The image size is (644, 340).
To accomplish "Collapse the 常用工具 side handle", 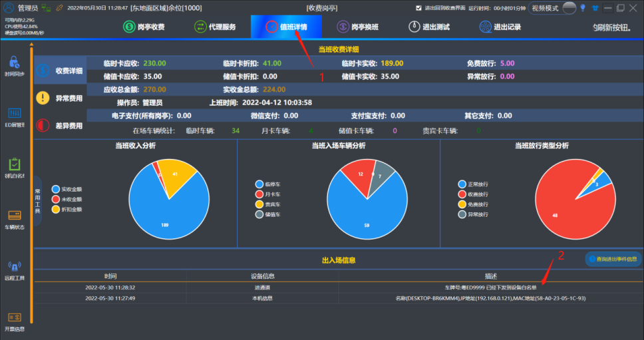I will point(37,201).
